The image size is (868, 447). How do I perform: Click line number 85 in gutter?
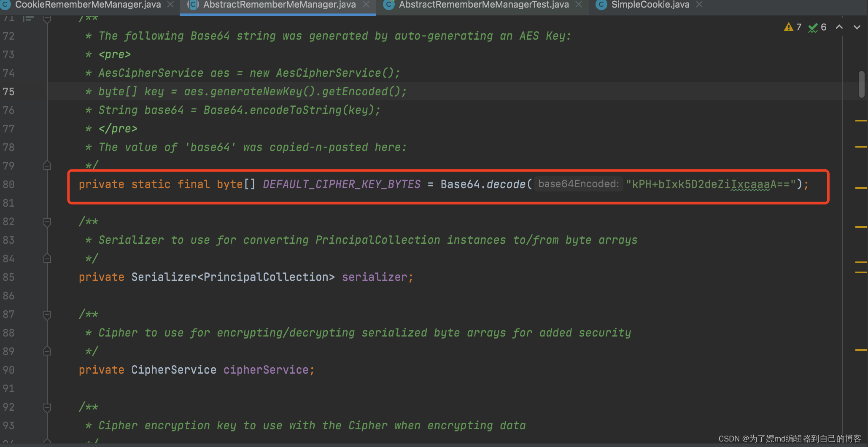(x=8, y=277)
